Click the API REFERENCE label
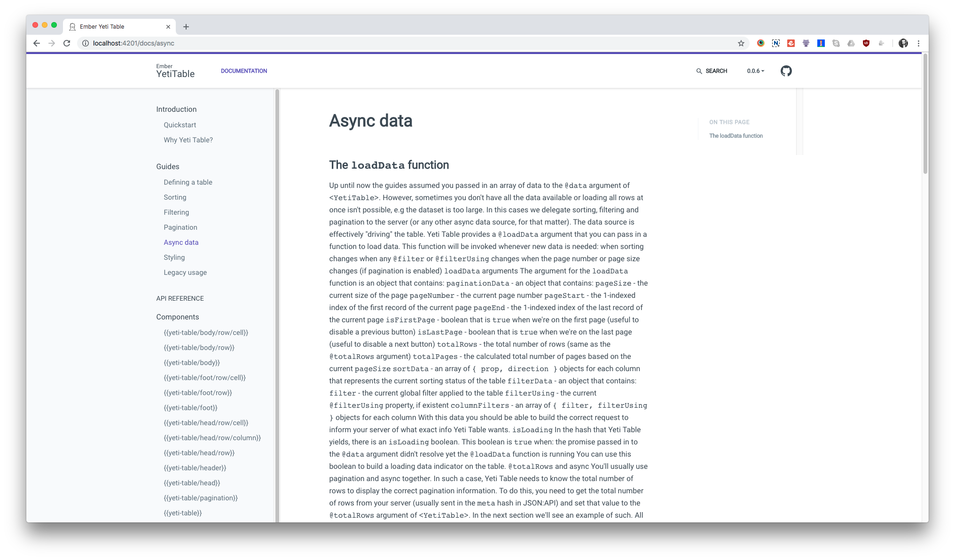 [180, 298]
